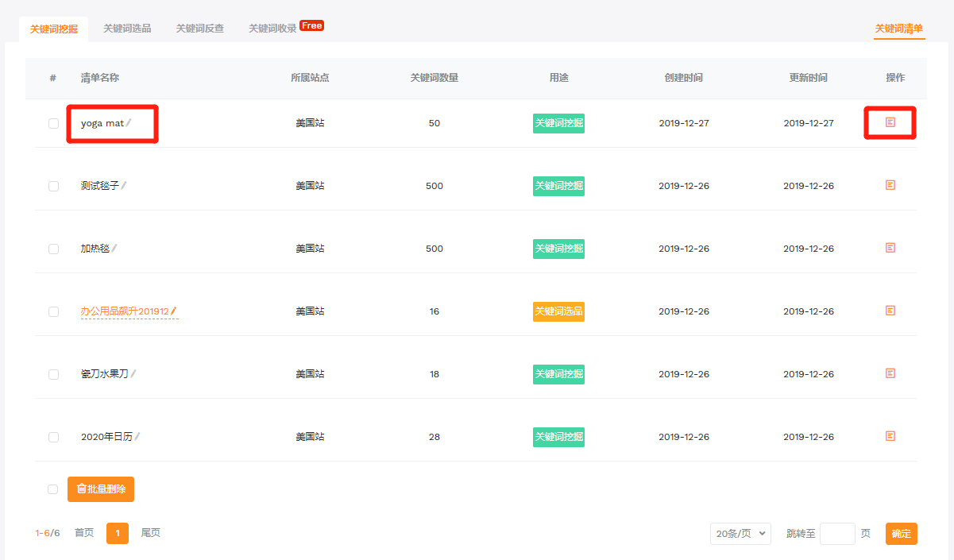954x560 pixels.
Task: Open detail icon for 瓷刀水果刀 row
Action: pos(890,373)
